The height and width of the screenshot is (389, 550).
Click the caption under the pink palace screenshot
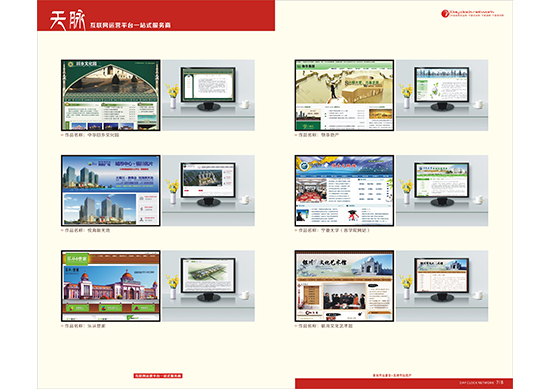coord(83,326)
